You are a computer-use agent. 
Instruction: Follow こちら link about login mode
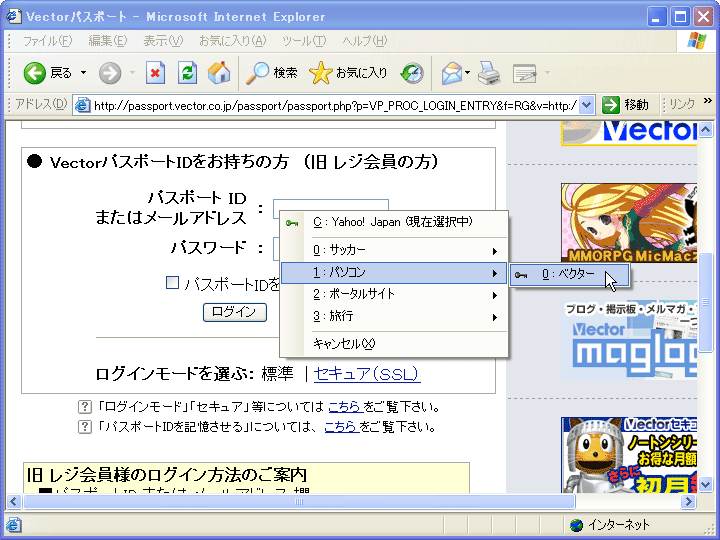[345, 407]
